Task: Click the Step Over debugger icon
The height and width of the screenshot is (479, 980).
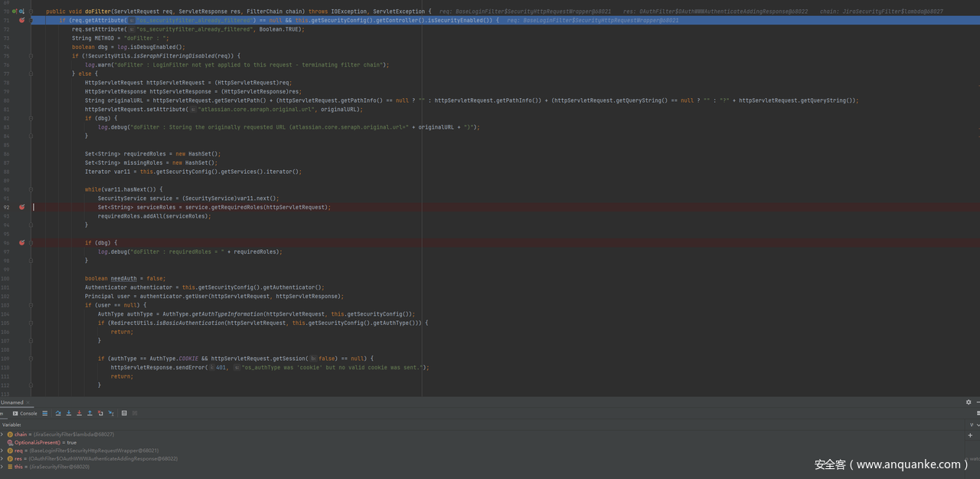Action: (58, 413)
